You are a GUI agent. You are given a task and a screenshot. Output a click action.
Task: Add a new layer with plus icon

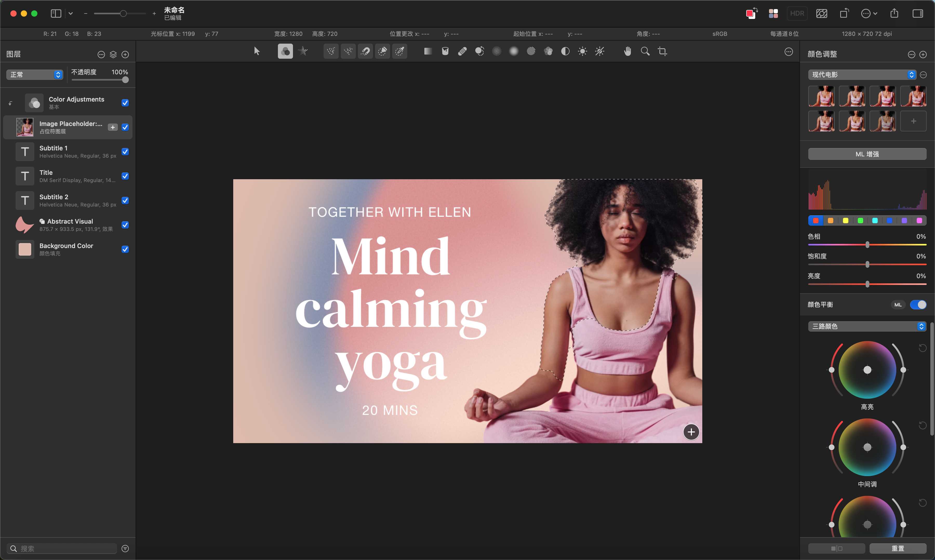[125, 54]
